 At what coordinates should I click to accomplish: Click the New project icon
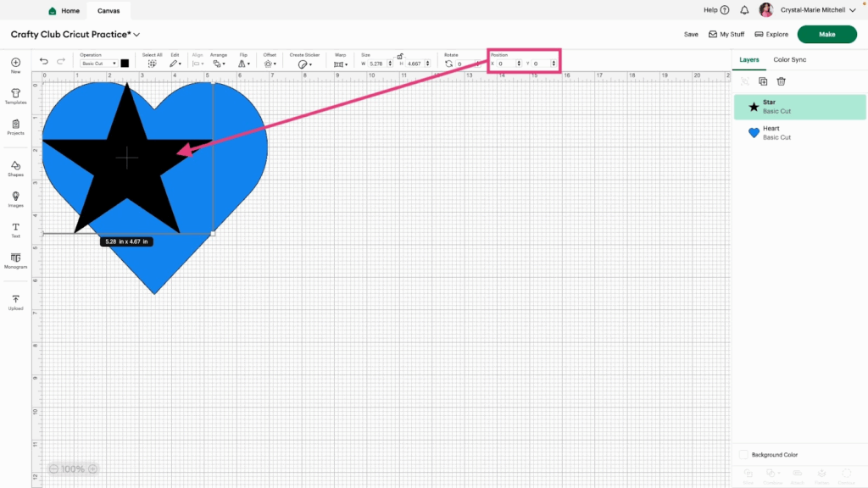(15, 63)
